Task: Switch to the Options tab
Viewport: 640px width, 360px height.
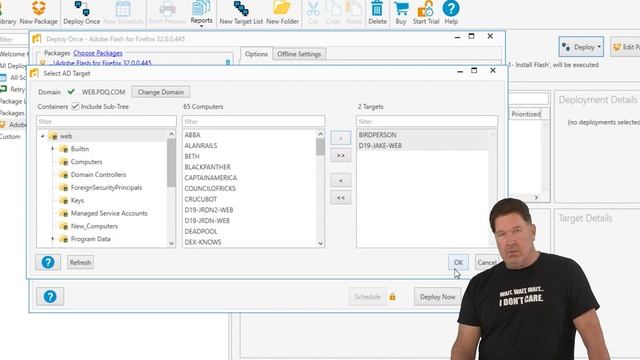Action: (x=256, y=54)
